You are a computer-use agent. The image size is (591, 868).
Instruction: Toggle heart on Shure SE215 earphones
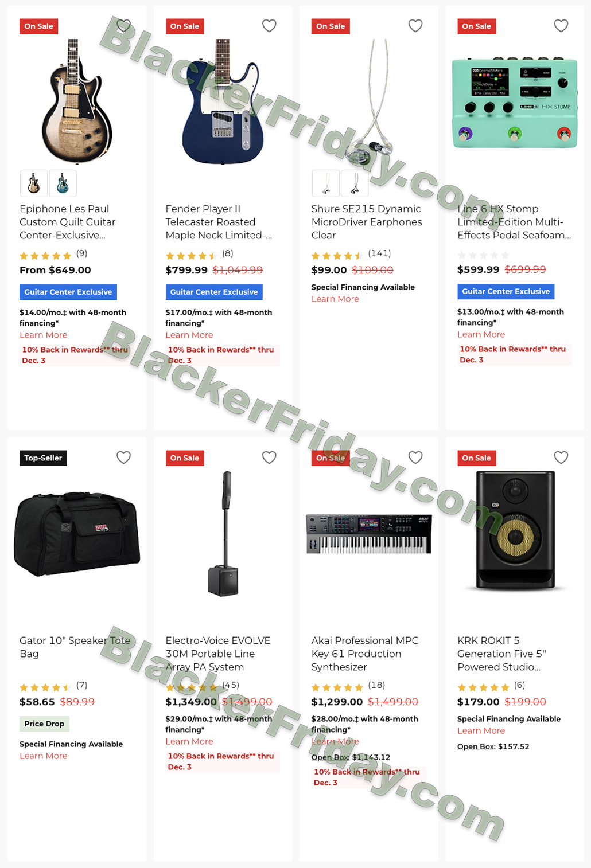tap(415, 26)
